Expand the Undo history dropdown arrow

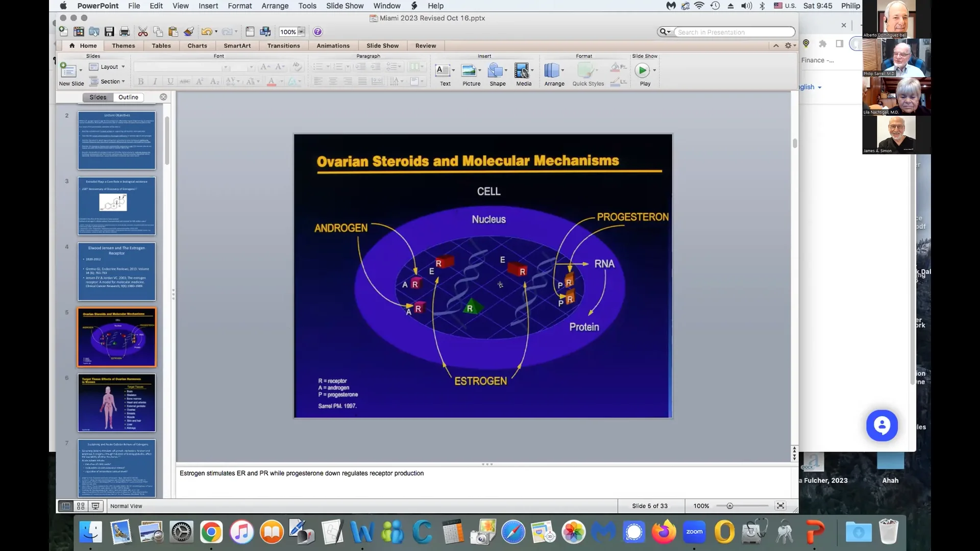[216, 32]
